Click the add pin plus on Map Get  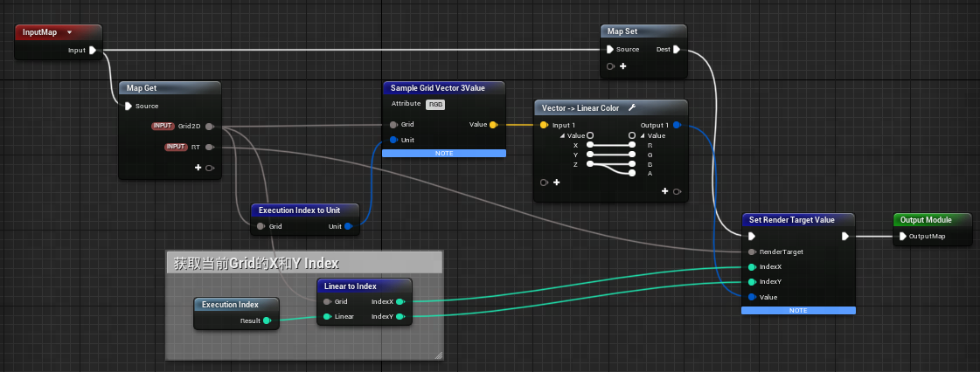click(198, 167)
